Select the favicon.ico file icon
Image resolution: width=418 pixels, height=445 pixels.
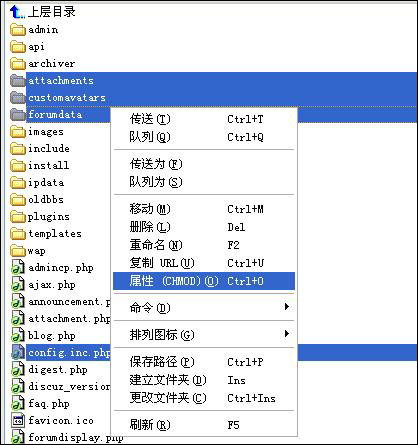(x=18, y=420)
